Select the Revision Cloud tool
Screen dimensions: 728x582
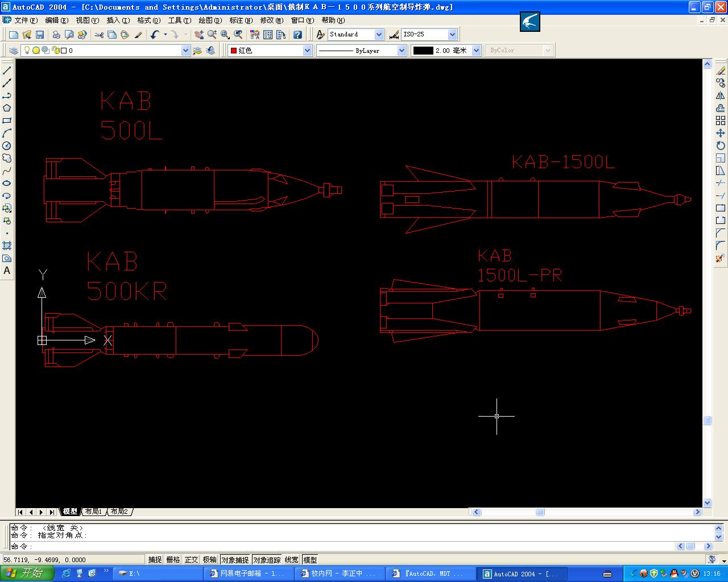[7, 158]
